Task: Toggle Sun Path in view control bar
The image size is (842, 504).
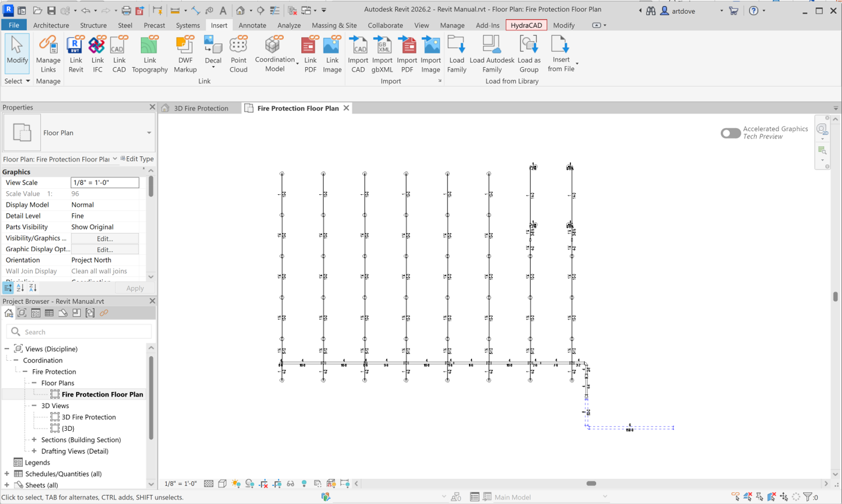Action: pos(236,483)
